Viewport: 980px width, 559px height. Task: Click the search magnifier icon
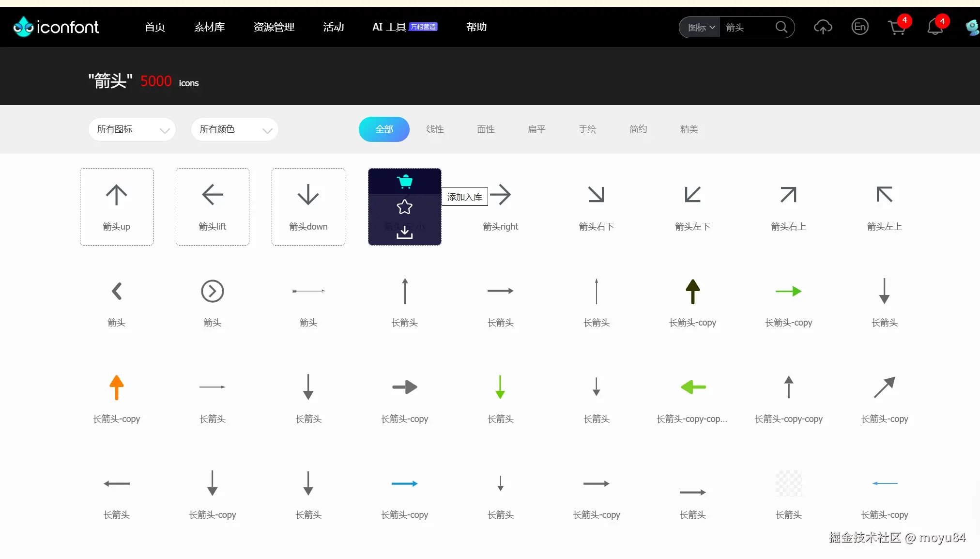click(781, 27)
